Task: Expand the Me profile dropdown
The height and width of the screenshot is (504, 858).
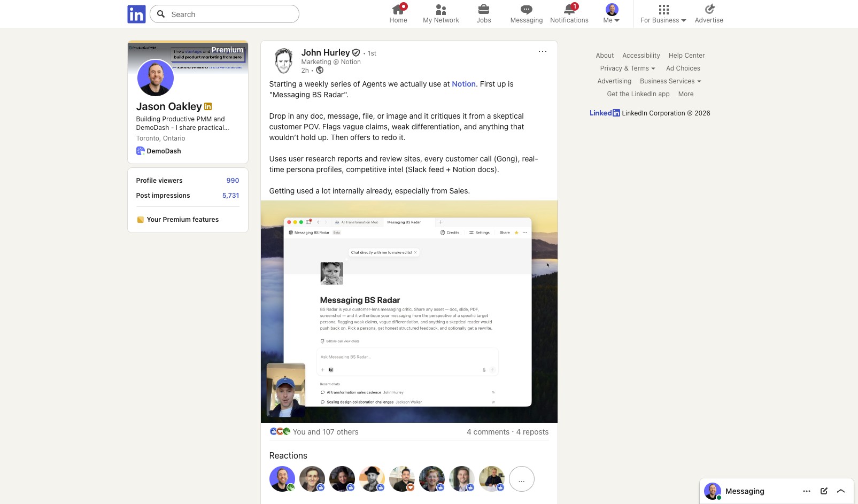Action: click(x=612, y=14)
